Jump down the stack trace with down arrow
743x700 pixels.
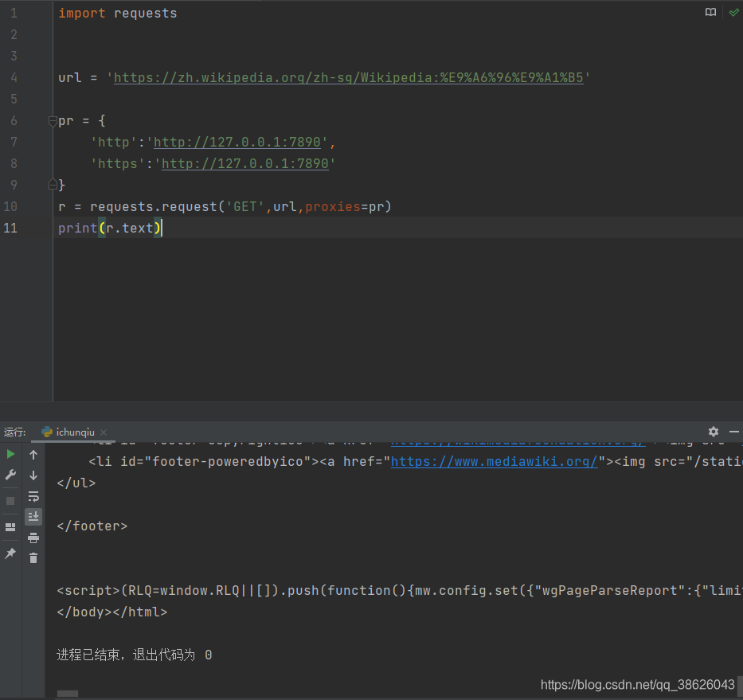[x=33, y=475]
